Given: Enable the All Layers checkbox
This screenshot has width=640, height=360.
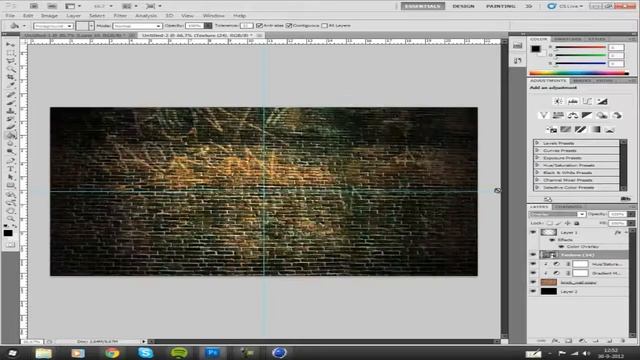Looking at the screenshot, I should (x=324, y=26).
